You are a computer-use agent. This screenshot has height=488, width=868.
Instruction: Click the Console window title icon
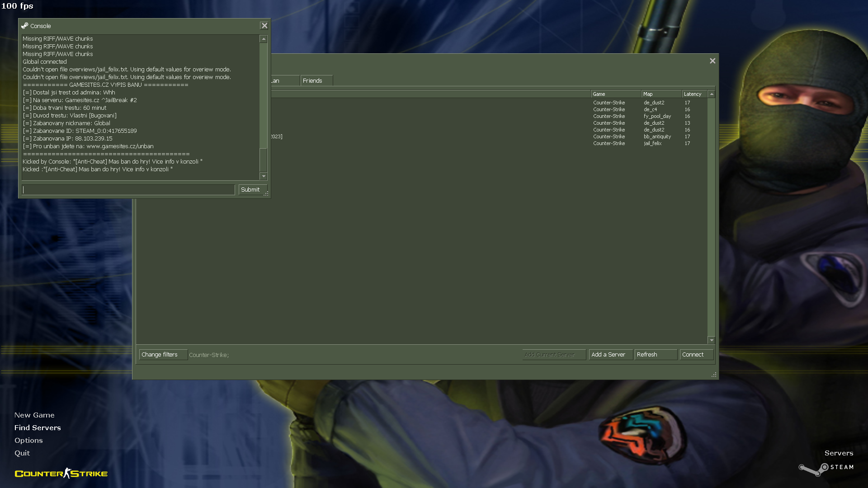tap(25, 26)
